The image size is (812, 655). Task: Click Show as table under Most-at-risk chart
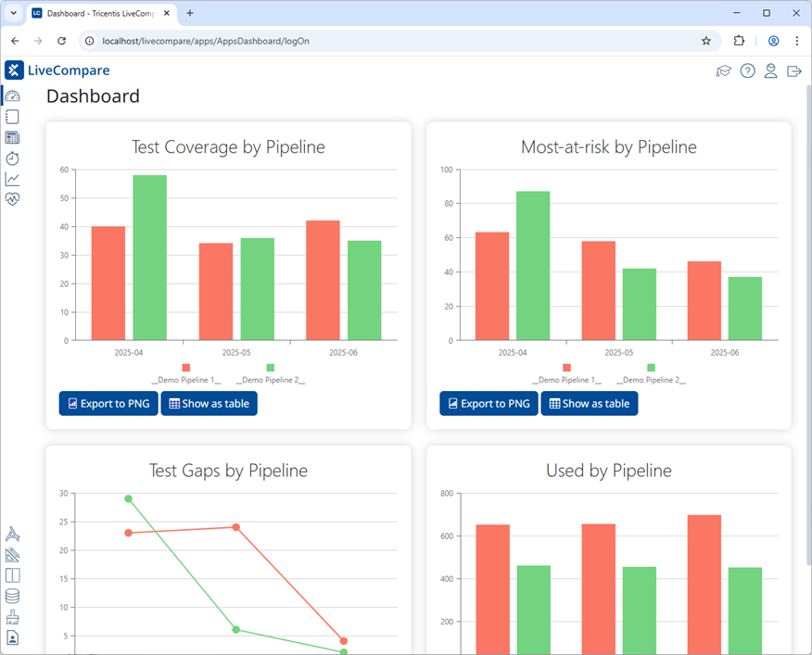(589, 403)
